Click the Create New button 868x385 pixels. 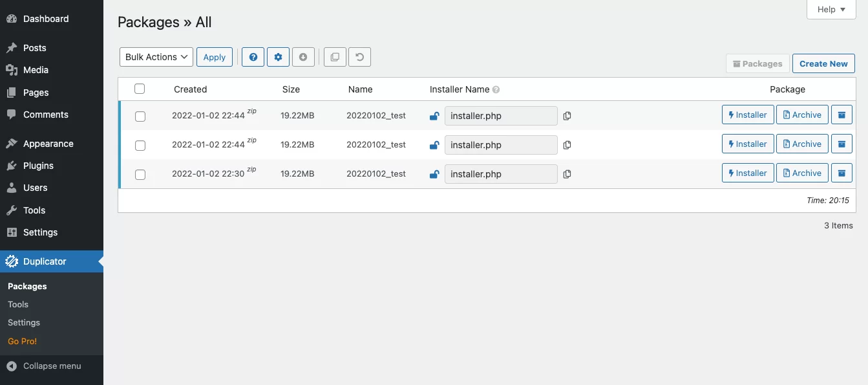pyautogui.click(x=823, y=63)
